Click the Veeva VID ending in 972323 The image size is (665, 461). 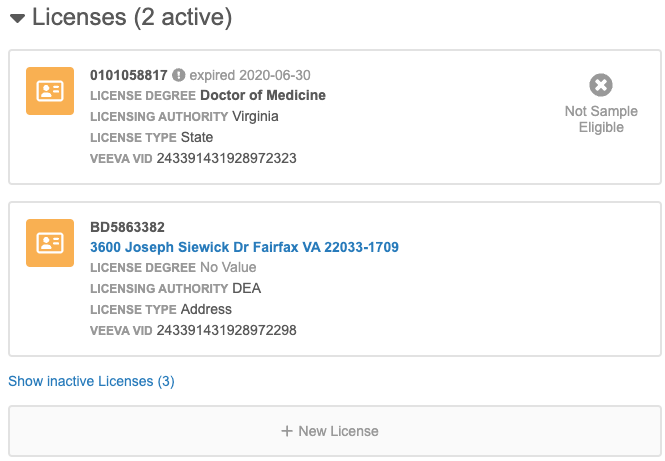pyautogui.click(x=227, y=158)
